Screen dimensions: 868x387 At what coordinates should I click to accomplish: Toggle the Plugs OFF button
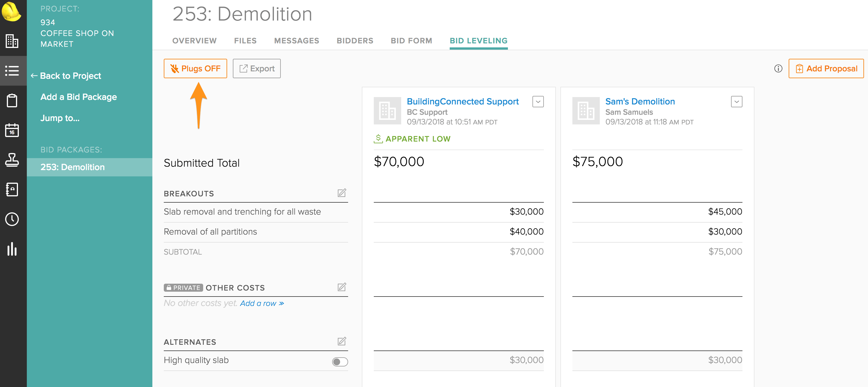[195, 69]
